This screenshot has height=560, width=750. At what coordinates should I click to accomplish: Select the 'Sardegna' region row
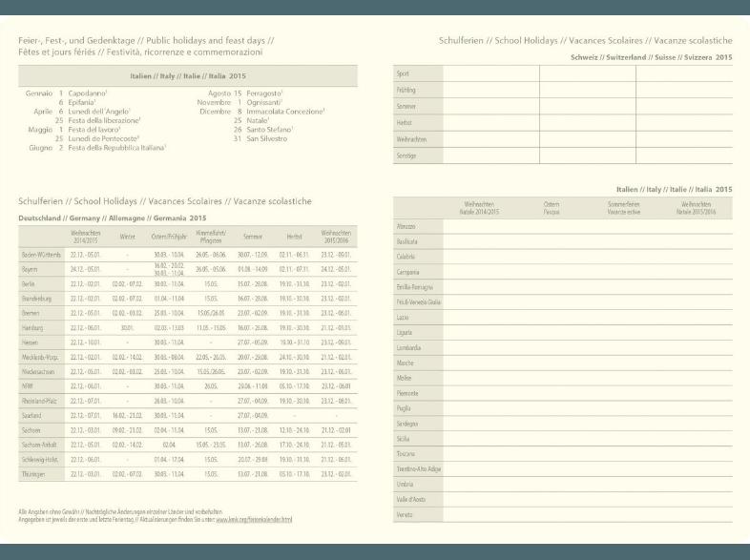[x=563, y=424]
